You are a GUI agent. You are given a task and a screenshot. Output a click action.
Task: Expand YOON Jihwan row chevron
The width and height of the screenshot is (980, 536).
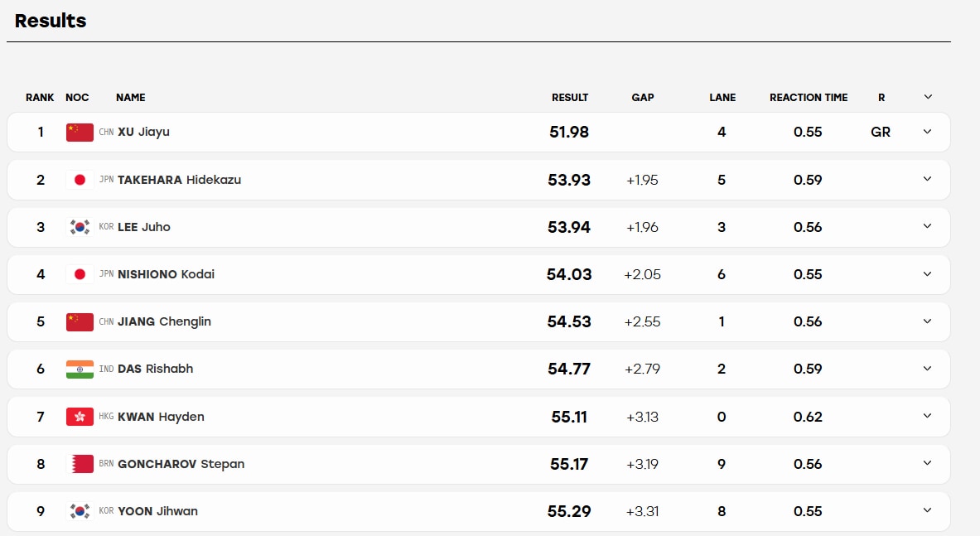pyautogui.click(x=928, y=510)
